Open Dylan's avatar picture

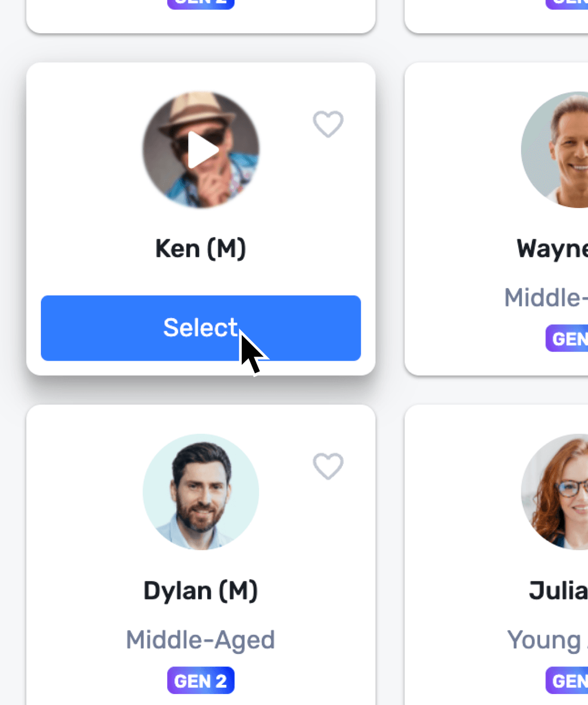[201, 492]
